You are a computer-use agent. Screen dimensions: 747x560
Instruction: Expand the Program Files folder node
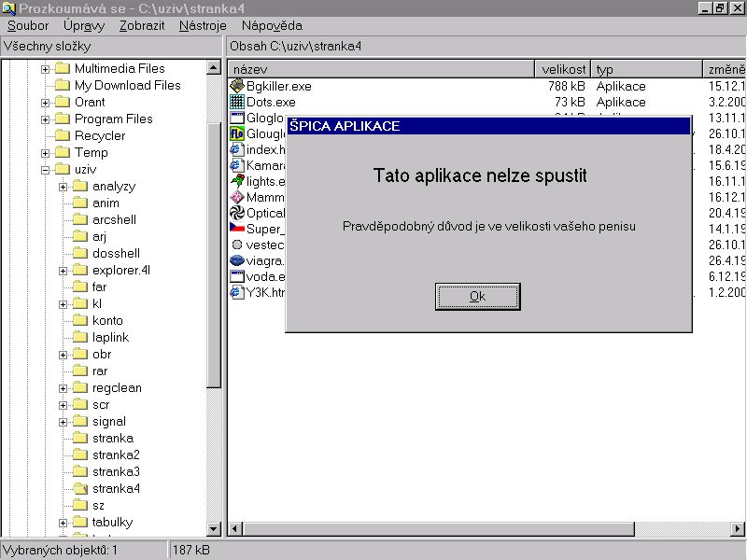click(x=45, y=119)
